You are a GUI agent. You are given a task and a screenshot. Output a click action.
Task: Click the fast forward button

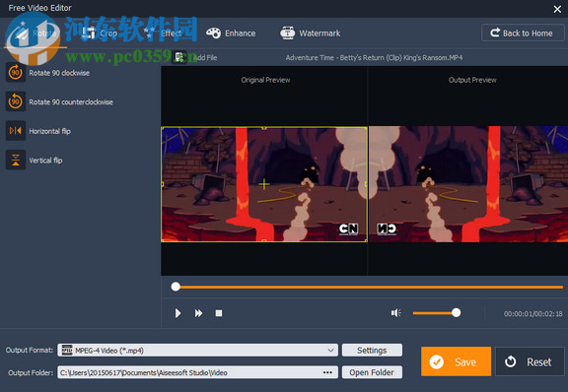coord(198,313)
